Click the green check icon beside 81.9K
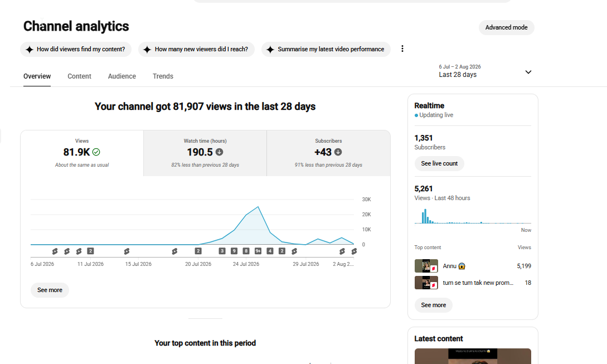The width and height of the screenshot is (607, 364). pos(96,152)
